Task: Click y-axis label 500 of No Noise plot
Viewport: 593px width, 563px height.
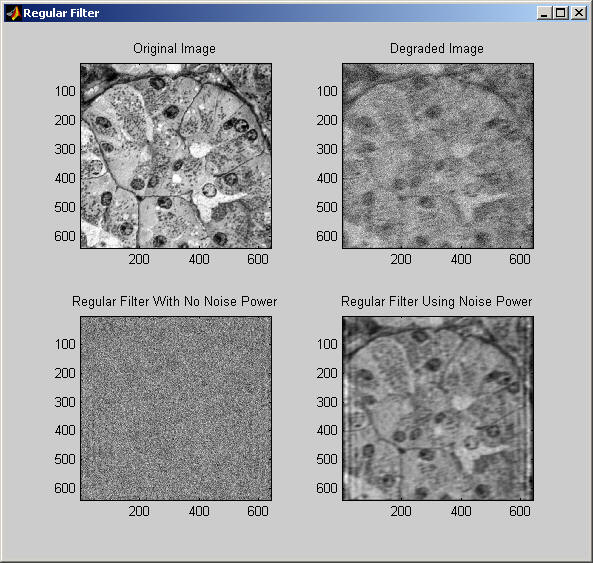Action: [65, 459]
